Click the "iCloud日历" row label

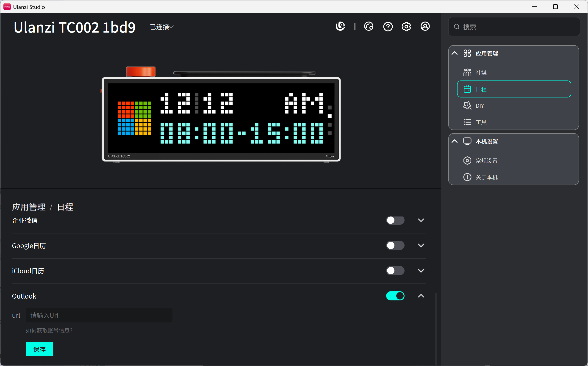coord(28,271)
